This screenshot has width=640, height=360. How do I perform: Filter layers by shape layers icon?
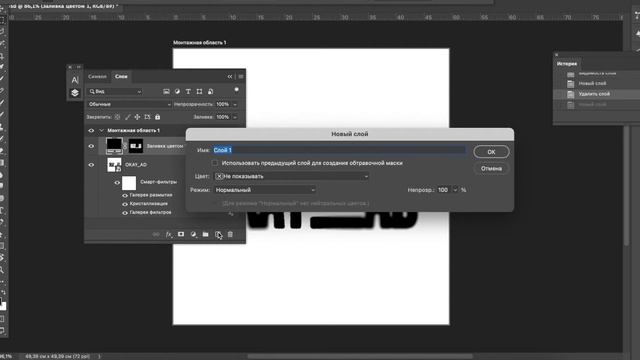pos(199,91)
